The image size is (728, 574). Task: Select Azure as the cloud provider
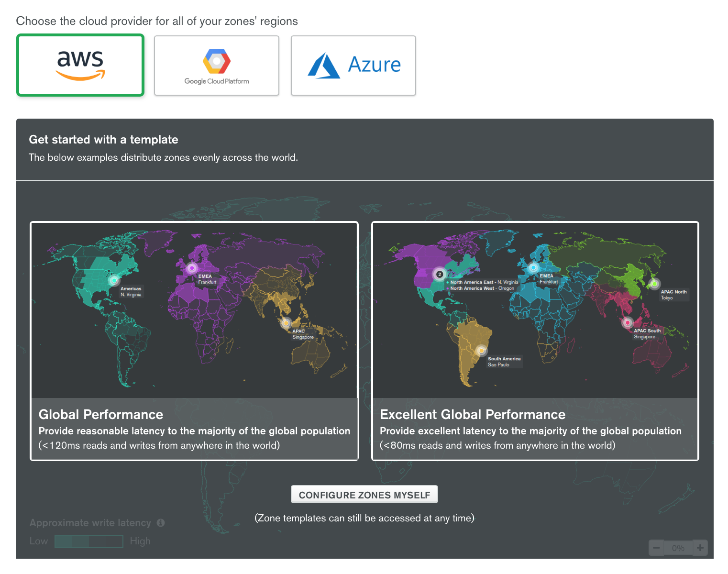point(353,66)
